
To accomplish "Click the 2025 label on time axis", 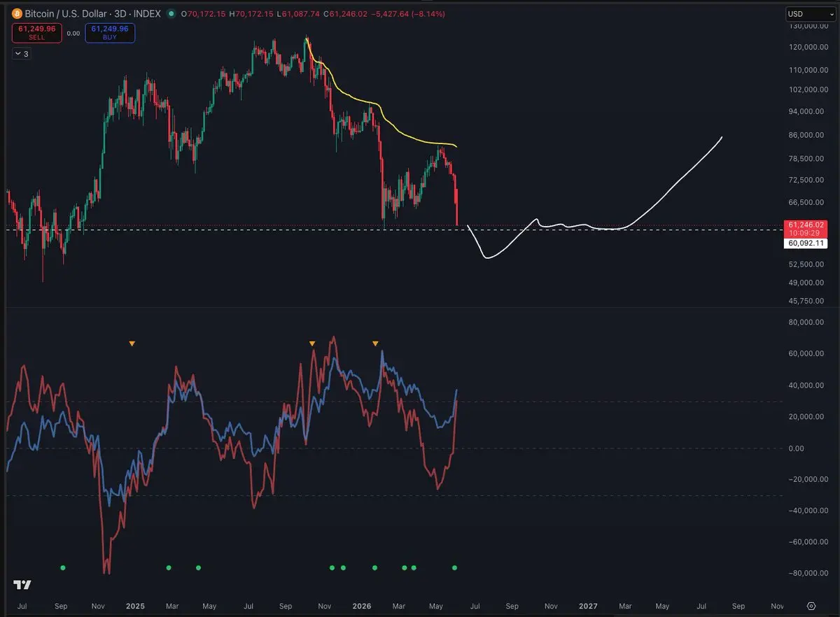I will pyautogui.click(x=135, y=606).
